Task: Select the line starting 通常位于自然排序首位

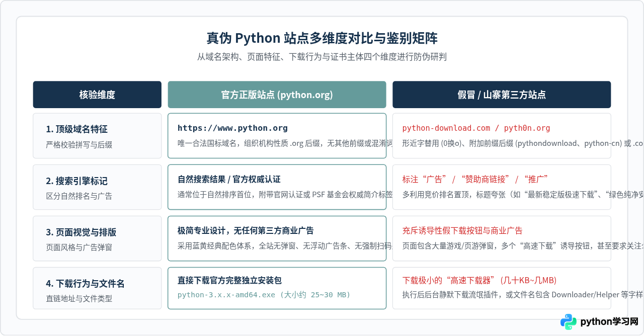Action: tap(285, 194)
